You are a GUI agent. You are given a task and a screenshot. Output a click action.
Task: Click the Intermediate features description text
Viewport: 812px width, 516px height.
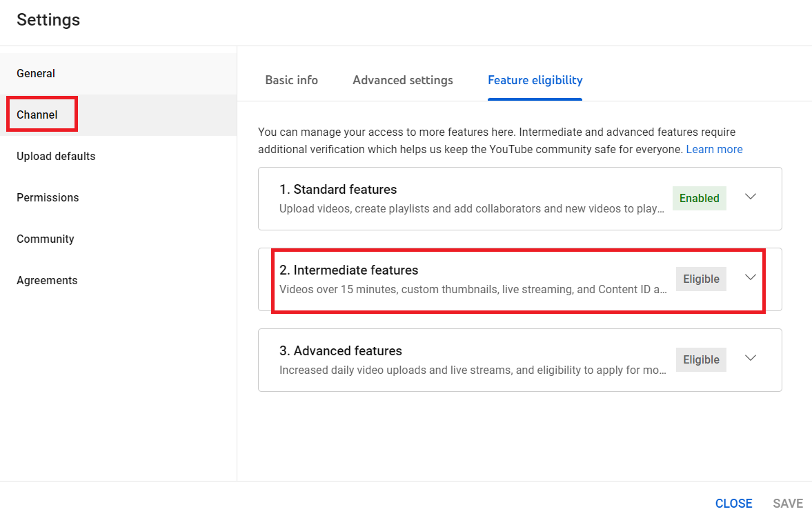[x=473, y=289]
